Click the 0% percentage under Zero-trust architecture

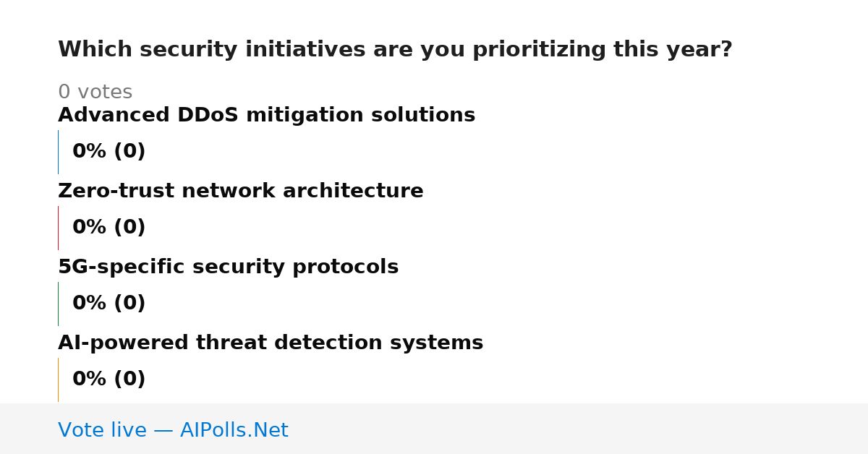click(x=90, y=228)
